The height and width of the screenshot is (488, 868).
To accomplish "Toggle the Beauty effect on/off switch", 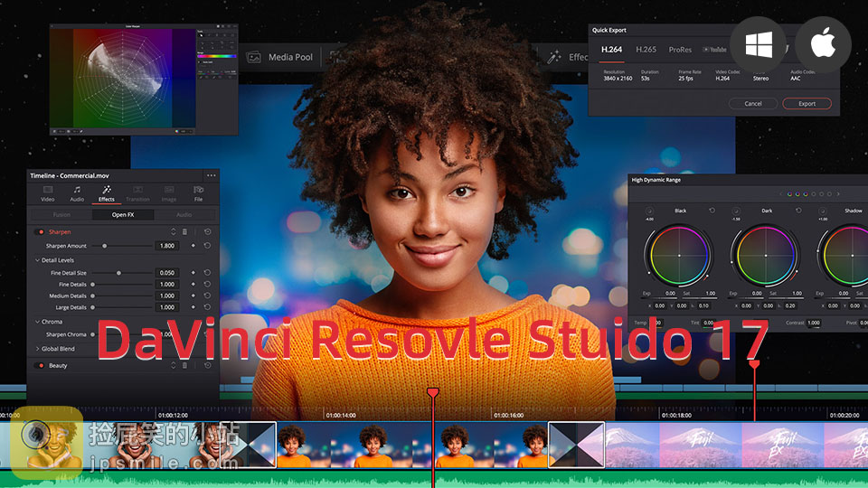I will click(x=40, y=365).
